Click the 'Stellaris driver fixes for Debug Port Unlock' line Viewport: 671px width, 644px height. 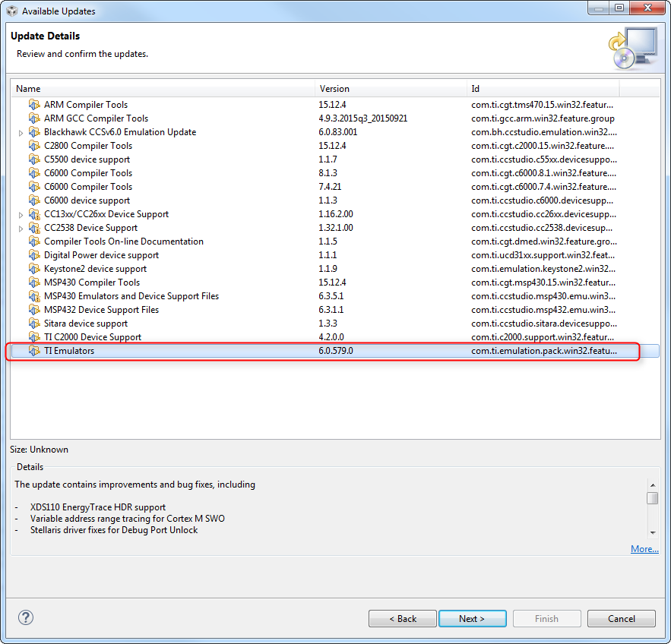(114, 530)
